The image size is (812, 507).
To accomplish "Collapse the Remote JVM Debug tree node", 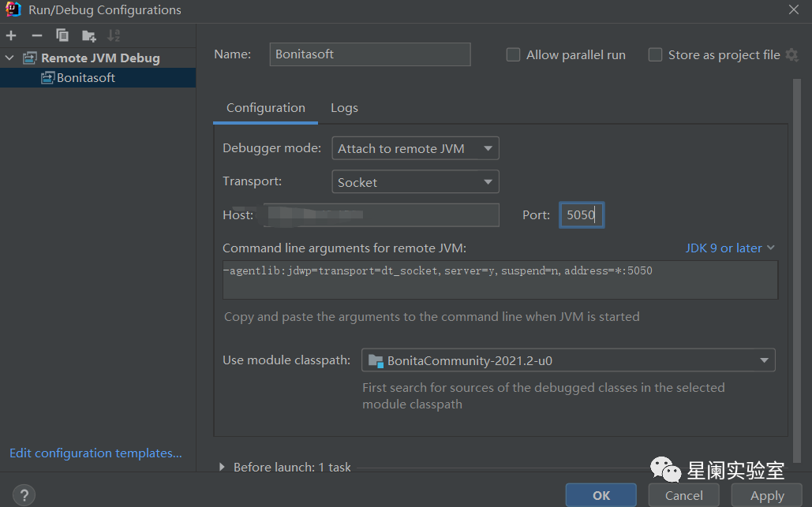I will click(x=9, y=58).
